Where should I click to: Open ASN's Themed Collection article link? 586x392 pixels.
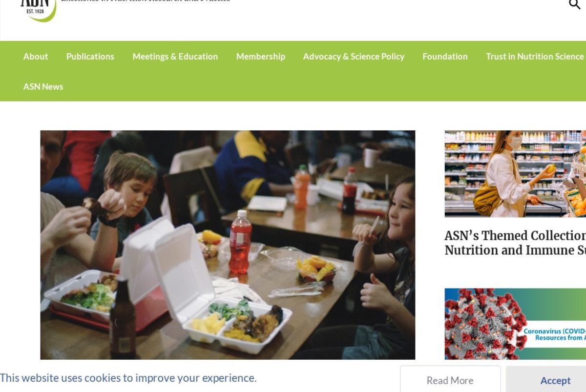click(x=515, y=236)
